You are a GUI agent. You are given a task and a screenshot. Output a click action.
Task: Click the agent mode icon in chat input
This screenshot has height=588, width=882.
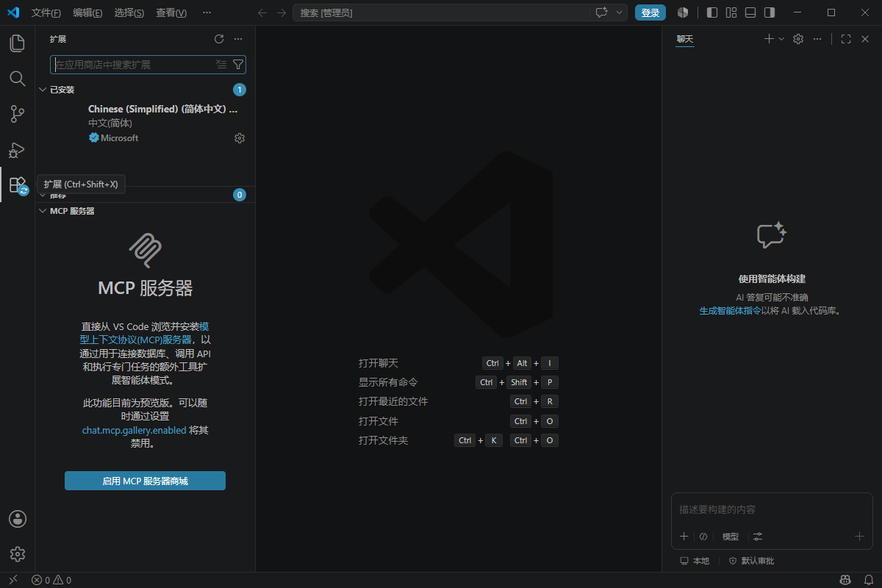703,537
